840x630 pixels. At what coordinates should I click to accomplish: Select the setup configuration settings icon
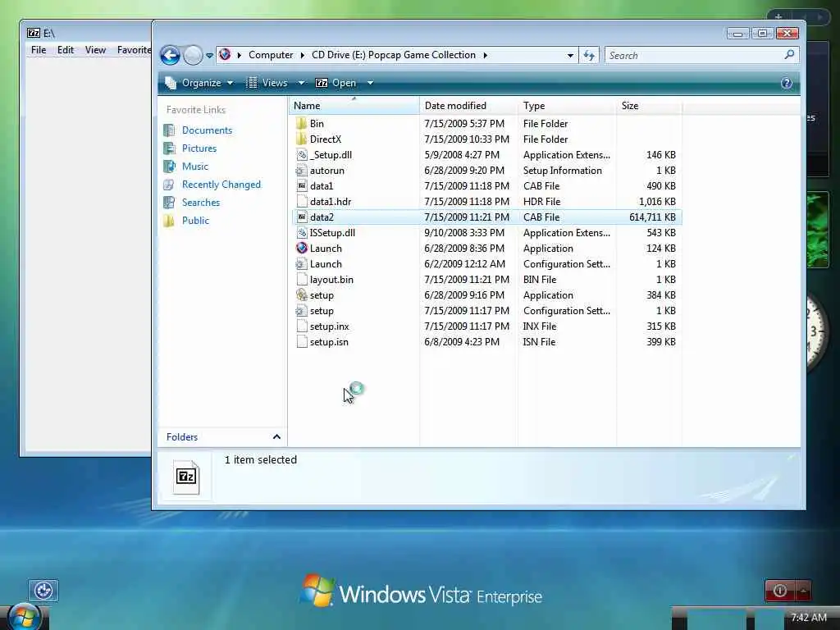(x=302, y=311)
